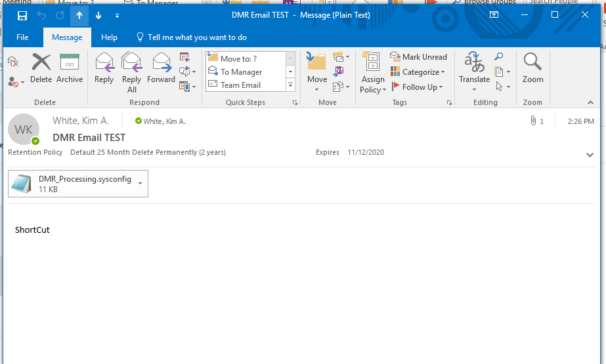Open the Select pointer dropdown

pos(502,87)
